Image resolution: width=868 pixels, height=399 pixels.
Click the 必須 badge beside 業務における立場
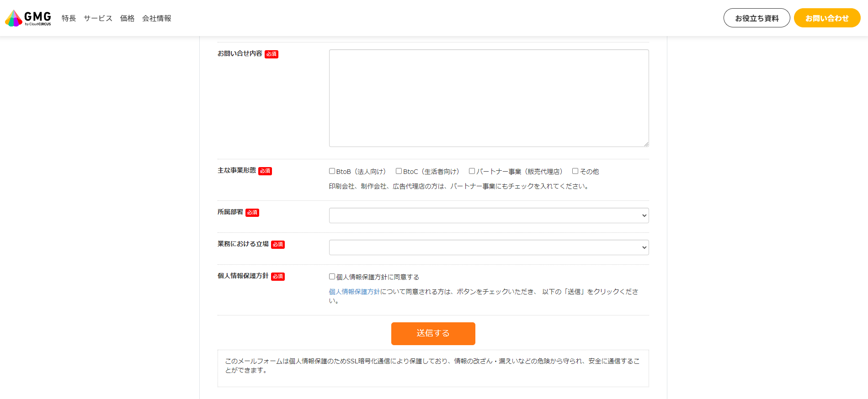(x=278, y=245)
